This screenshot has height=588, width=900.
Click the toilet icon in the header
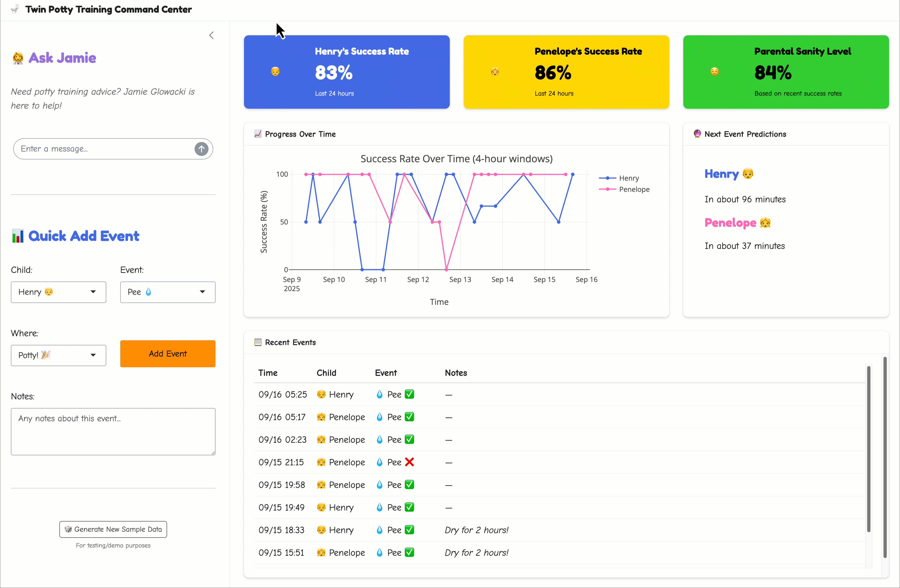(15, 9)
